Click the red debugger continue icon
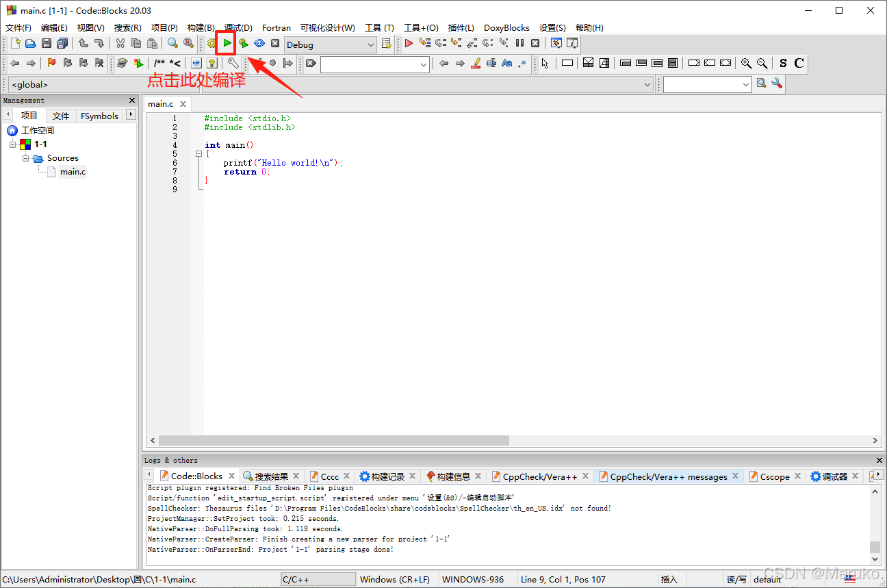 (x=409, y=42)
